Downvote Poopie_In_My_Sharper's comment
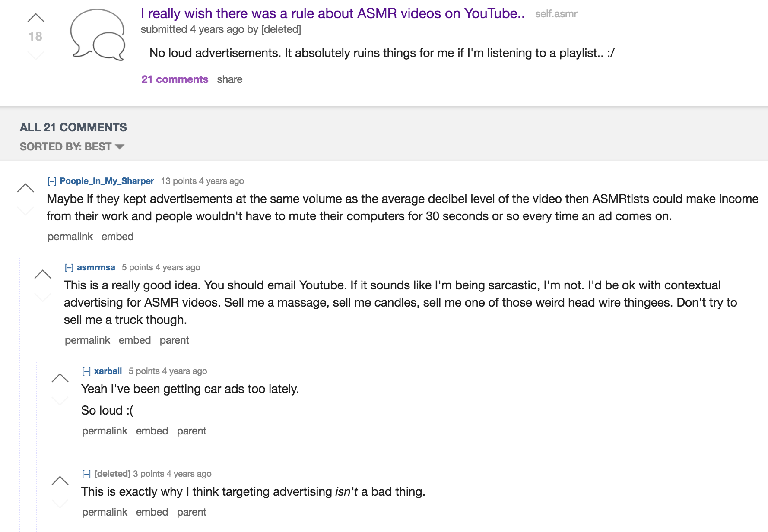 coord(25,211)
